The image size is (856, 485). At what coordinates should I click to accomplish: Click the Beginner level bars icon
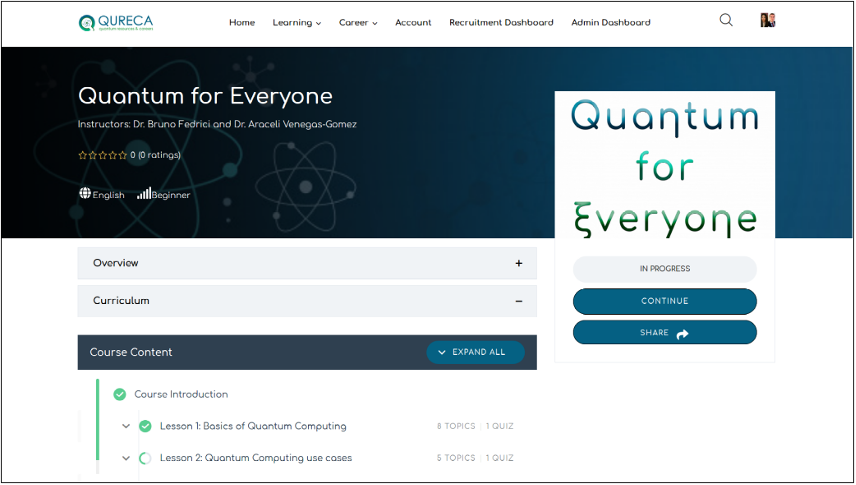pyautogui.click(x=143, y=194)
